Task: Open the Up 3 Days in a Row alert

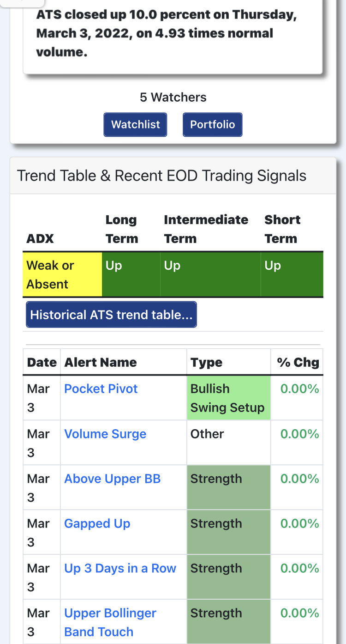Action: [120, 568]
